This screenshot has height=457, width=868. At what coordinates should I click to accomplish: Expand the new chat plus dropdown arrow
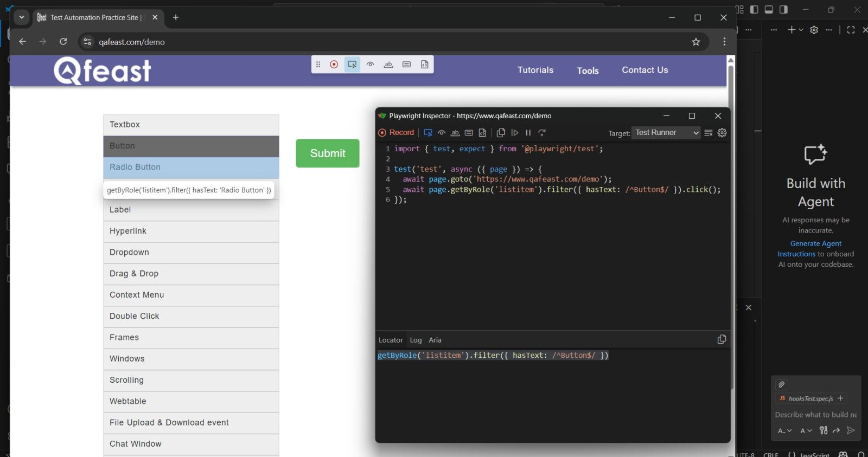point(801,30)
